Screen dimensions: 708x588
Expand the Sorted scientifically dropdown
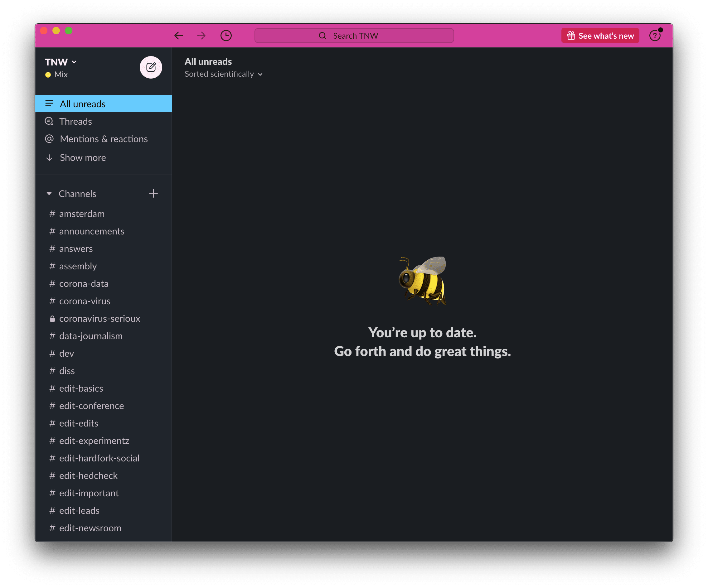point(224,74)
